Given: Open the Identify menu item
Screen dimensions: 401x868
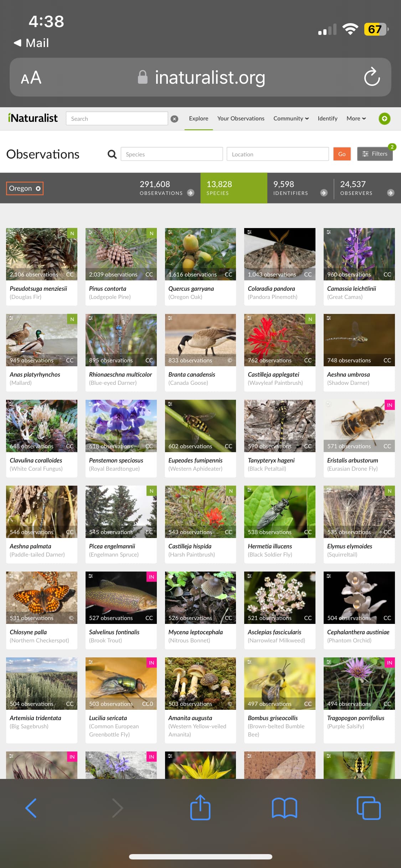Looking at the screenshot, I should click(327, 118).
